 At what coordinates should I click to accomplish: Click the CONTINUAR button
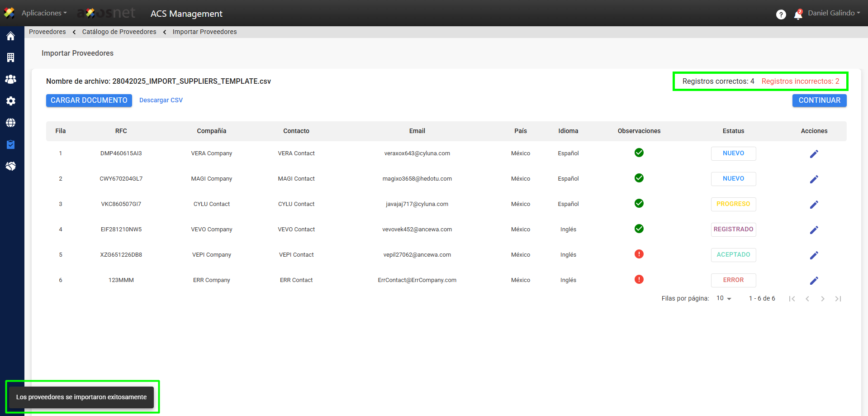pyautogui.click(x=819, y=100)
